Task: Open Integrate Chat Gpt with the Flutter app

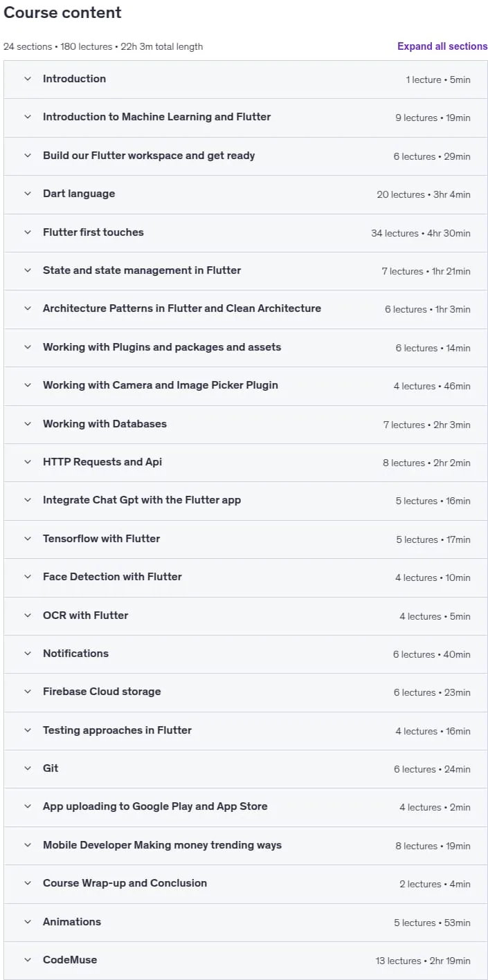Action: [x=245, y=500]
